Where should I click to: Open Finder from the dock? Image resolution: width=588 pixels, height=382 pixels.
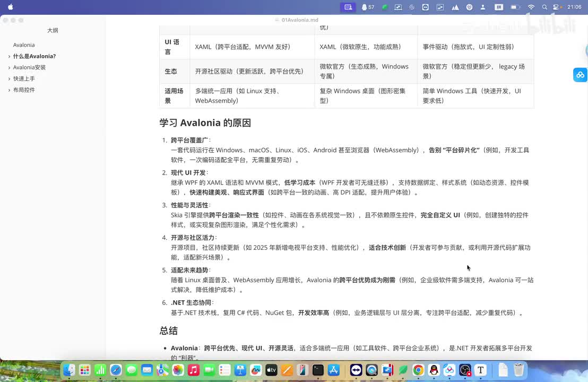tap(69, 370)
